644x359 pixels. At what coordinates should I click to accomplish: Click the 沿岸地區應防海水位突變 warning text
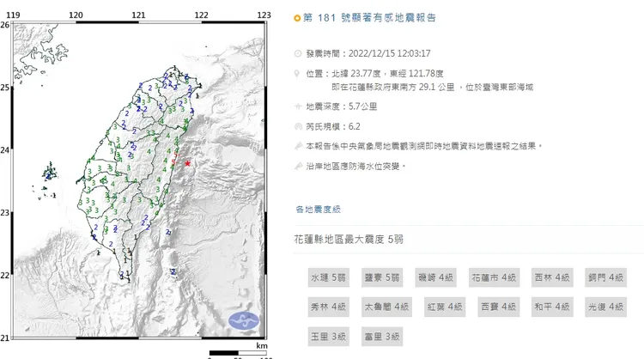pyautogui.click(x=355, y=167)
